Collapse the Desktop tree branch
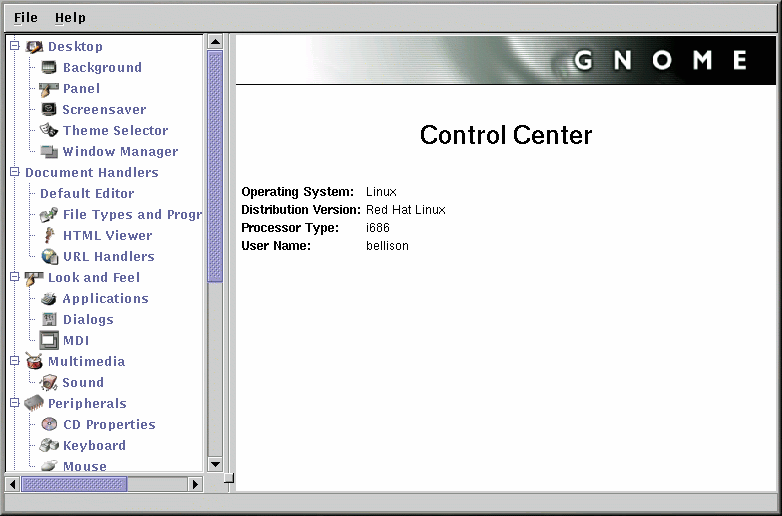 [14, 46]
